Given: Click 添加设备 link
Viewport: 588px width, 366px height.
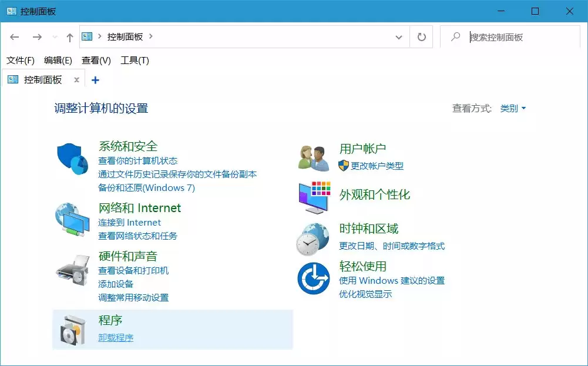Looking at the screenshot, I should click(x=116, y=284).
